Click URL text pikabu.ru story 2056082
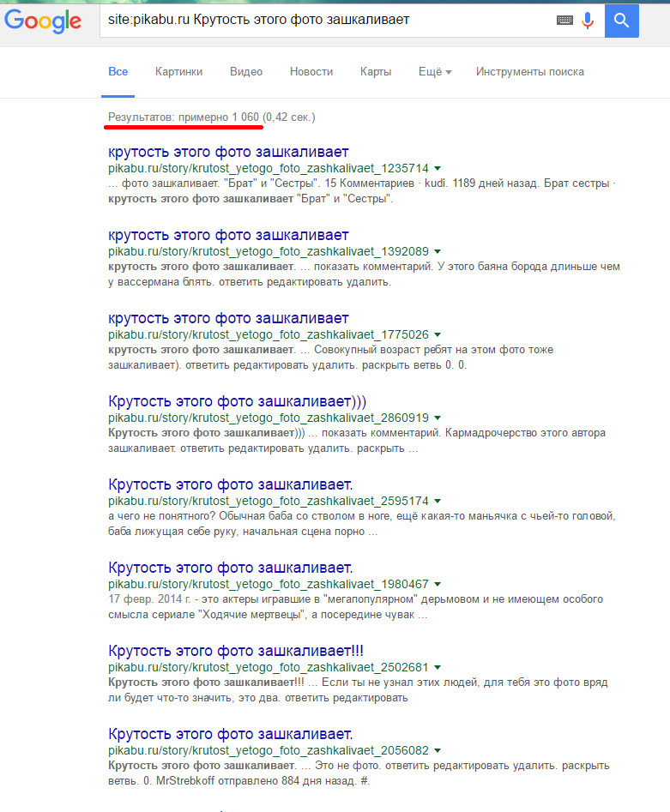Screen dimensions: 670x812 [269, 751]
